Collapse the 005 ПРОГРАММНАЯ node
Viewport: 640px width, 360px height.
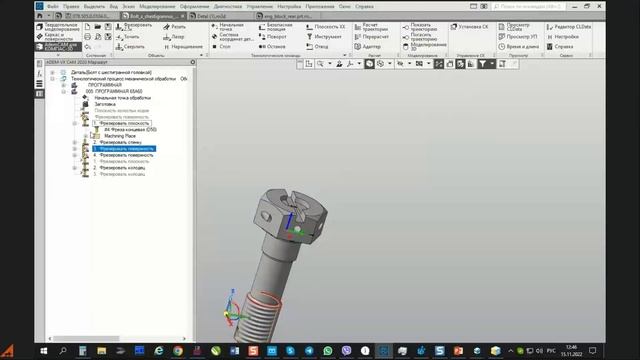point(64,91)
